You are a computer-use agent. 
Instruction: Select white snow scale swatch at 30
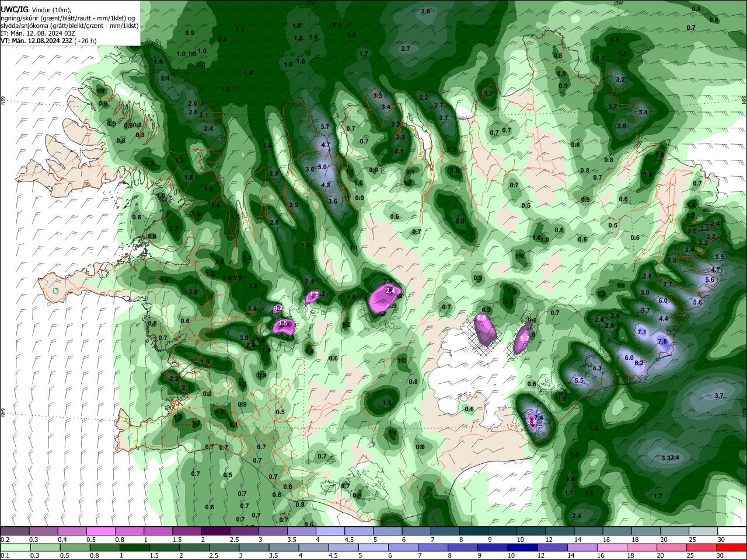tap(732, 531)
